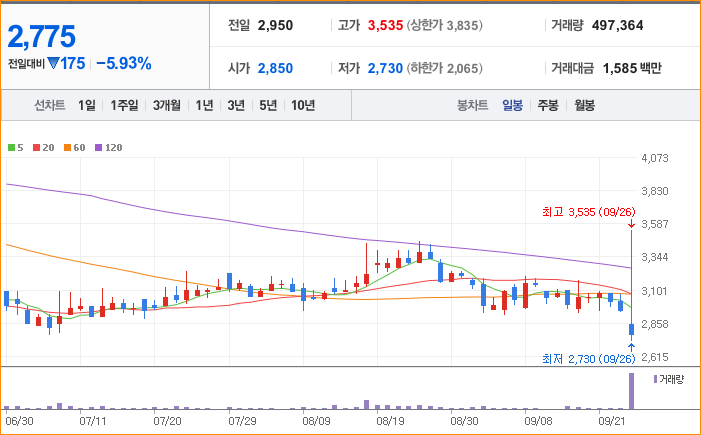701x435 pixels.
Task: Click the 고가 value 3,535
Action: (385, 25)
